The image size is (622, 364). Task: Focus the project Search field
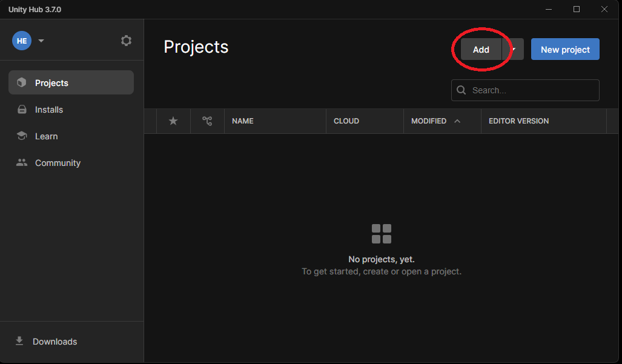tap(525, 90)
